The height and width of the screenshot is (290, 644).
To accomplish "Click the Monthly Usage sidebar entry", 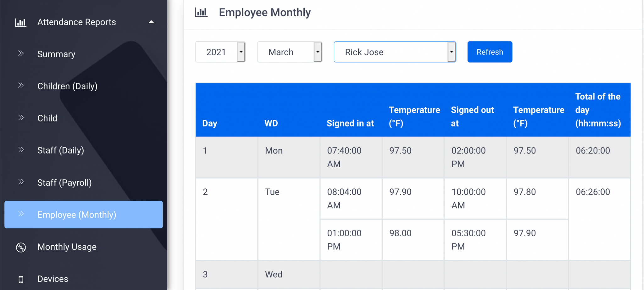I will pyautogui.click(x=67, y=247).
